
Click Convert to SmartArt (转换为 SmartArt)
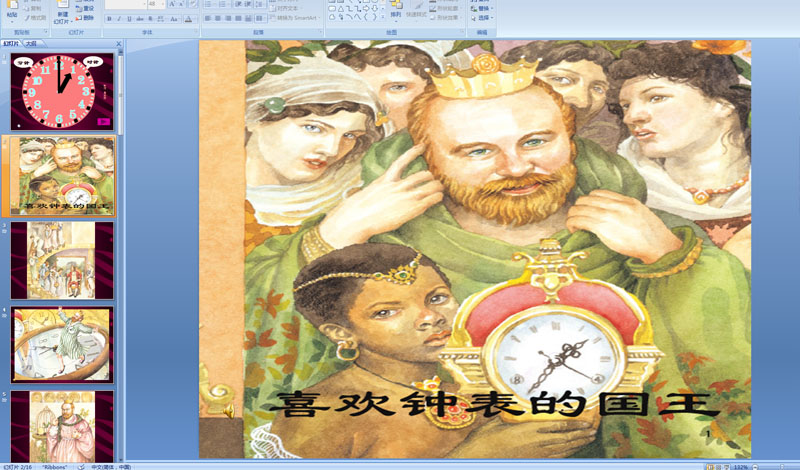click(x=293, y=18)
